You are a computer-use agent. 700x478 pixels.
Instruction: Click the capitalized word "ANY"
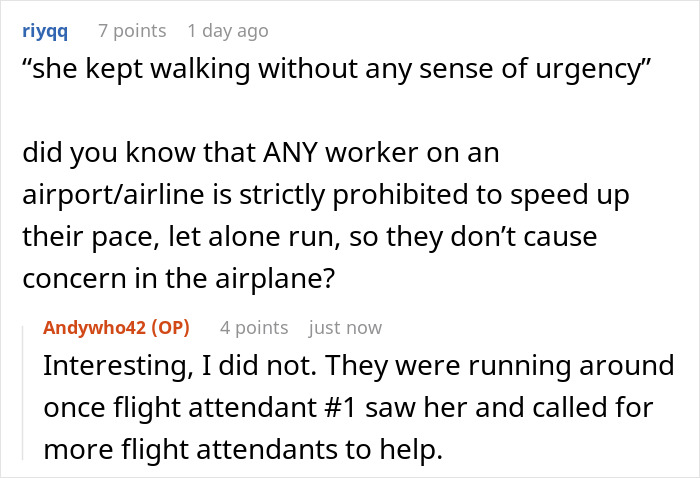261,154
